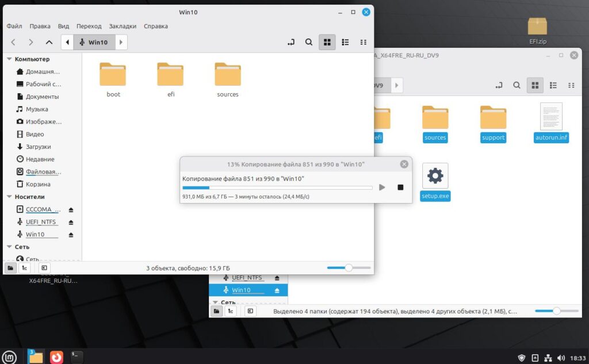Collapse the Сеть sidebar section
This screenshot has width=589, height=364.
pyautogui.click(x=9, y=247)
